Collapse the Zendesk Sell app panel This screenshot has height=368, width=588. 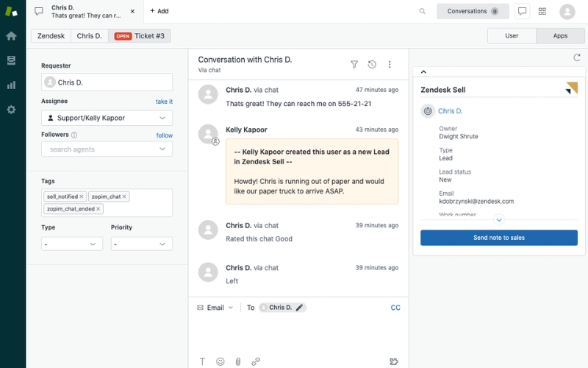[x=423, y=71]
